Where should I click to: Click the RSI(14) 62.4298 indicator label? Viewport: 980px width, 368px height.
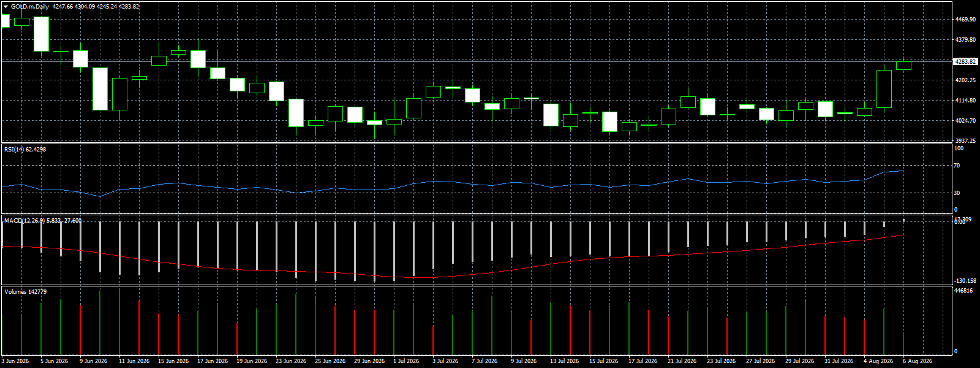coord(25,150)
